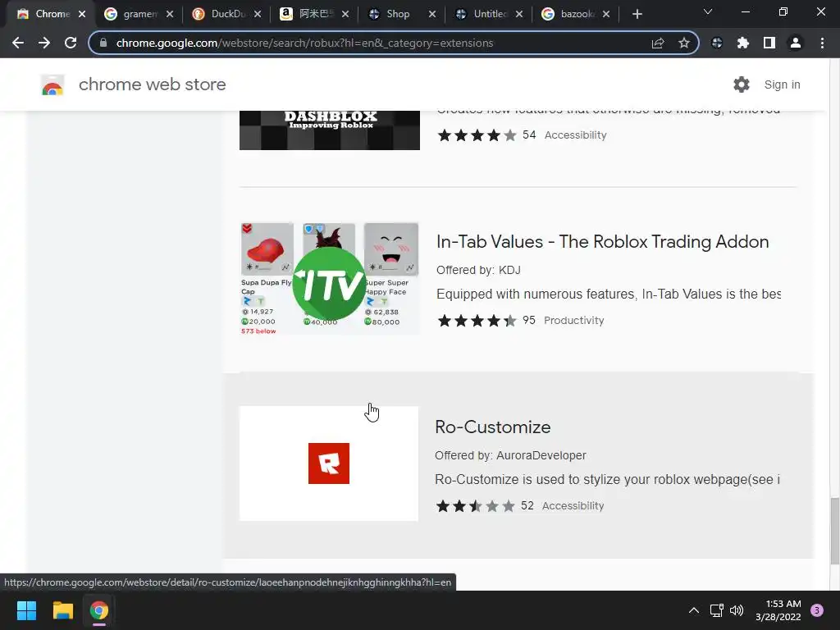Toggle the Chrome side panel

[769, 43]
